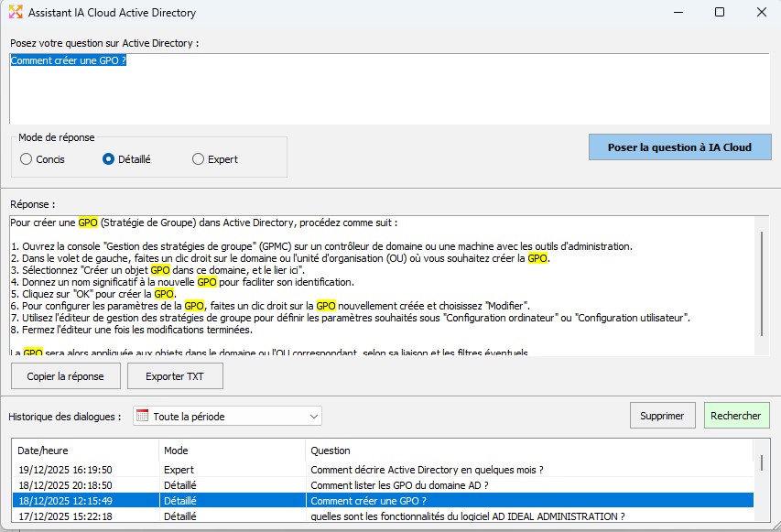Maximize the Assistant IA Cloud window
The height and width of the screenshot is (532, 781).
click(719, 13)
